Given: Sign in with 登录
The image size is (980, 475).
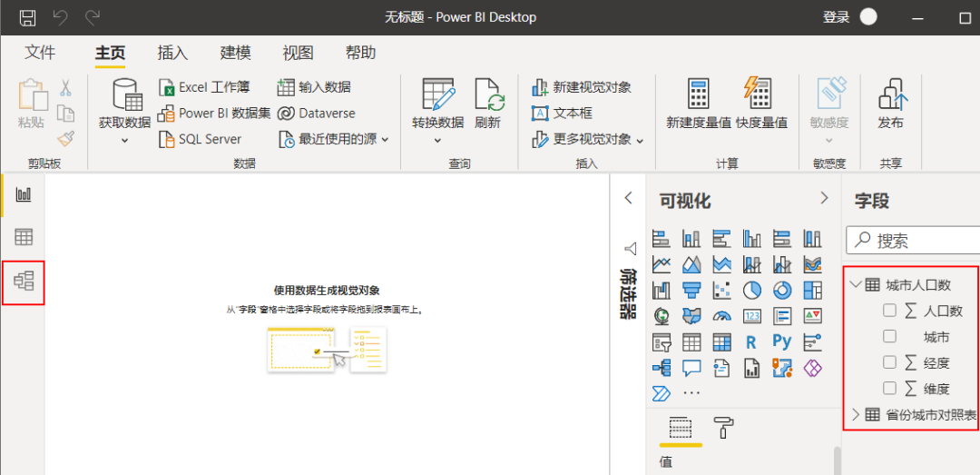Looking at the screenshot, I should 837,17.
